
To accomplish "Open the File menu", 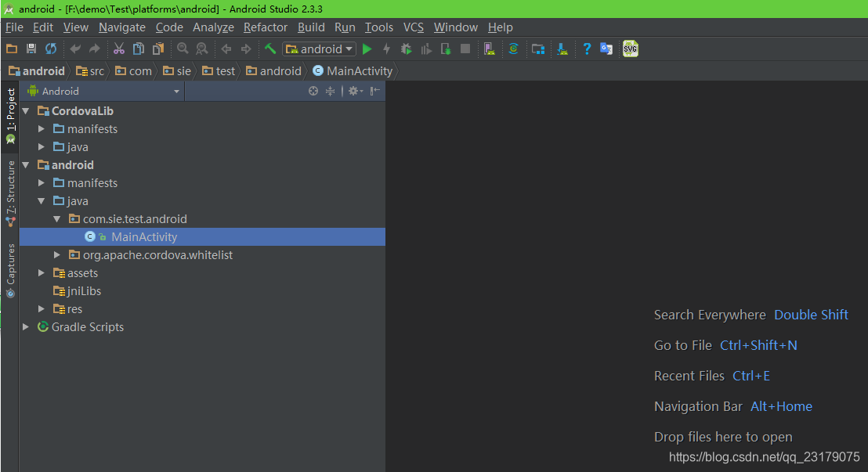I will [x=14, y=27].
